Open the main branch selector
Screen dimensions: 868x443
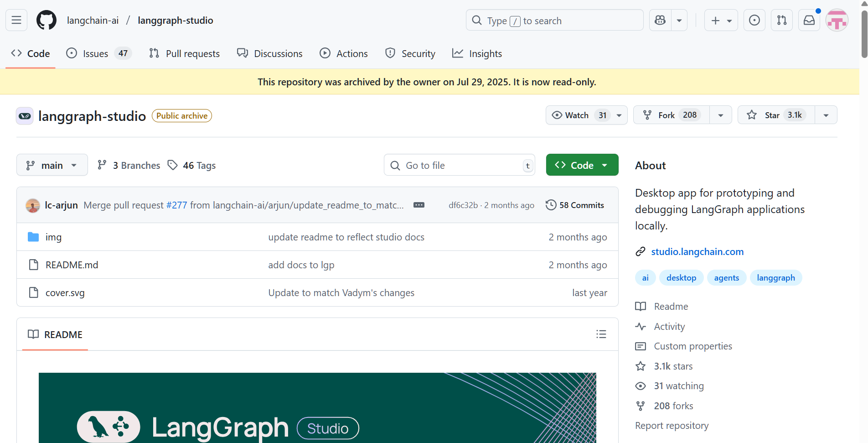pyautogui.click(x=52, y=165)
